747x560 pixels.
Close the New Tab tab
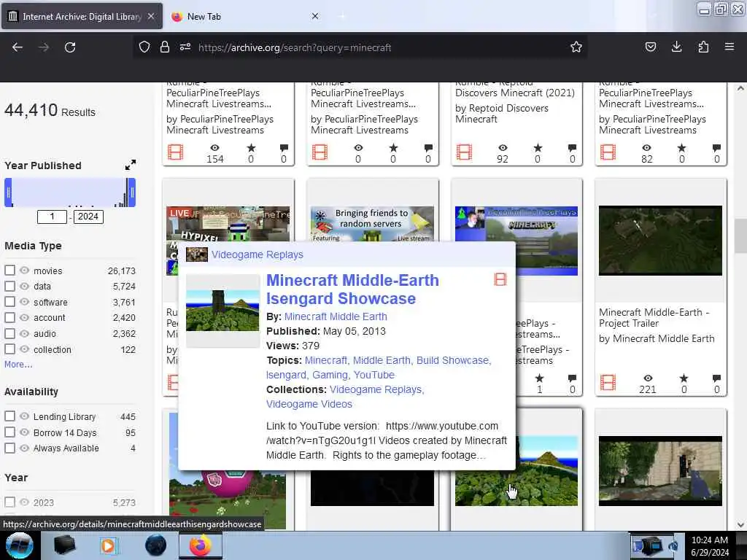(315, 16)
